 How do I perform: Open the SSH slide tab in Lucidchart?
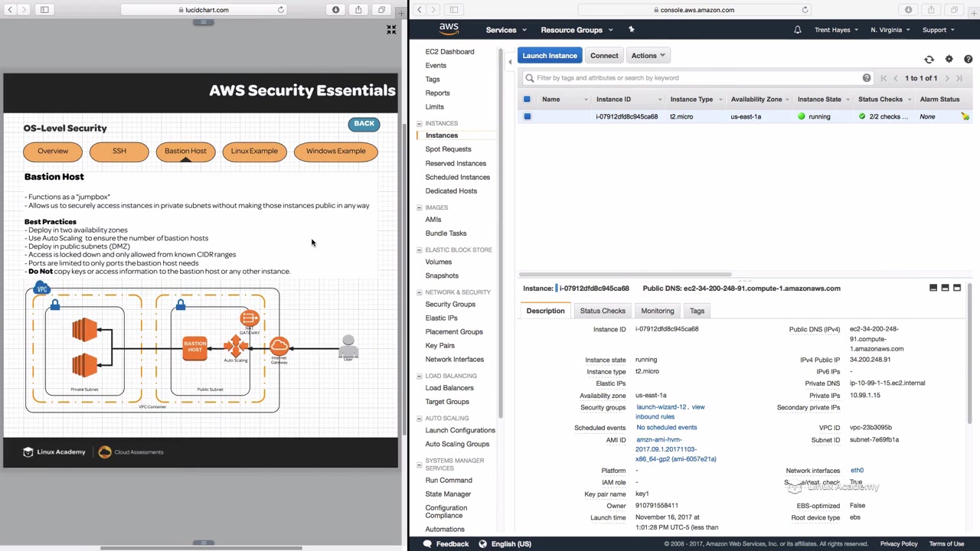click(x=119, y=151)
